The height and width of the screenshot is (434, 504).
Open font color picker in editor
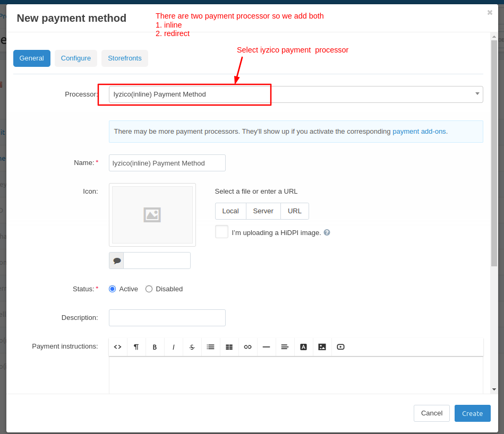pyautogui.click(x=303, y=346)
